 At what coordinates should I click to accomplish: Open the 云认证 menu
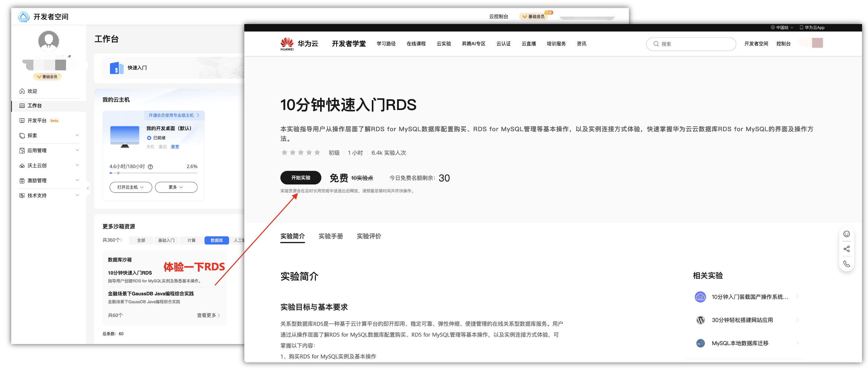coord(504,44)
